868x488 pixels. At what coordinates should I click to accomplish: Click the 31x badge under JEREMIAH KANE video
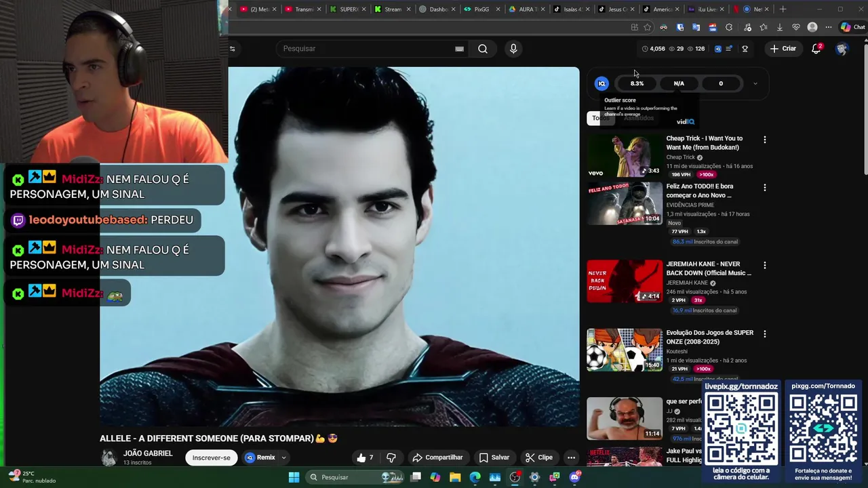pyautogui.click(x=698, y=300)
